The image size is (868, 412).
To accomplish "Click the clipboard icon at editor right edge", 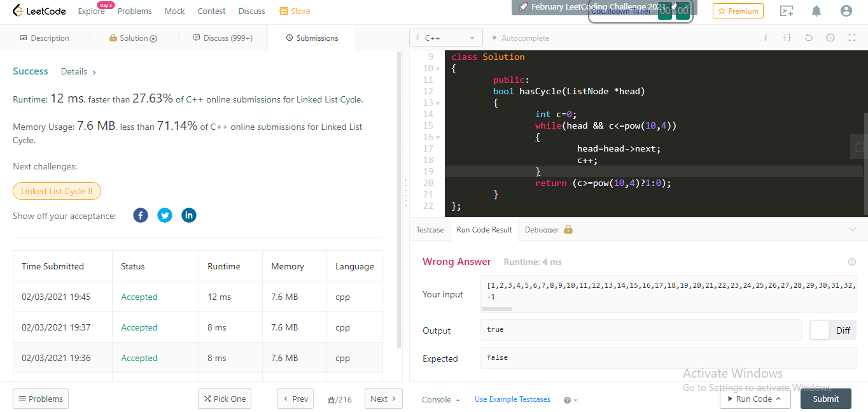I will (859, 146).
